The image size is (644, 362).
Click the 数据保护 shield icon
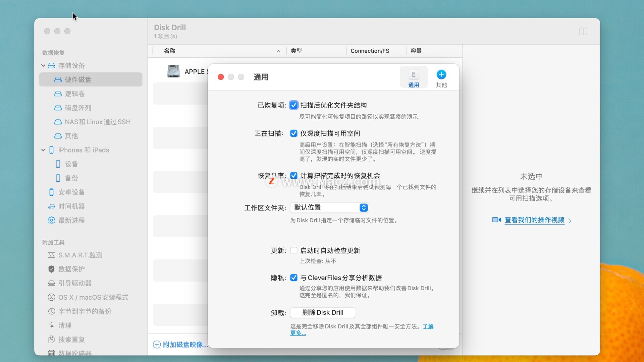click(51, 269)
